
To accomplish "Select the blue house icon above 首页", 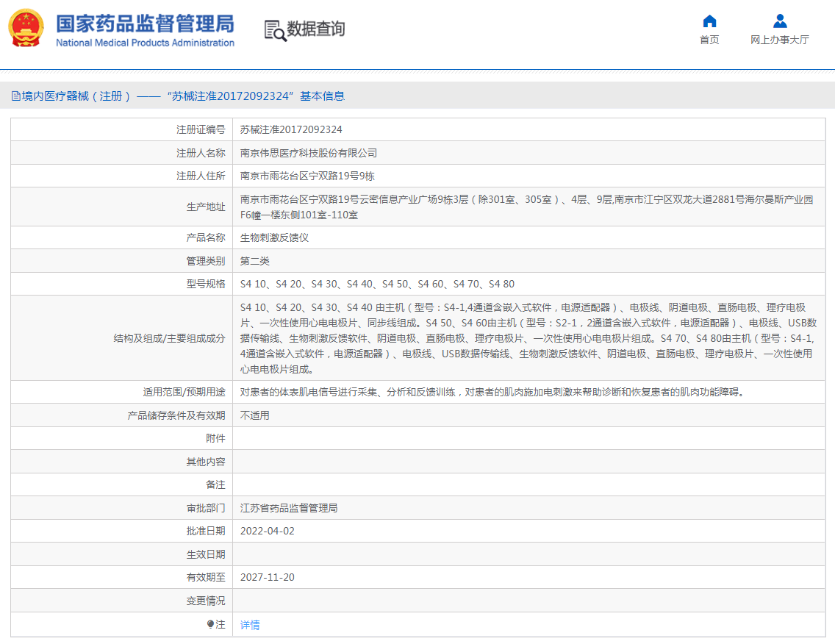I will click(x=709, y=21).
